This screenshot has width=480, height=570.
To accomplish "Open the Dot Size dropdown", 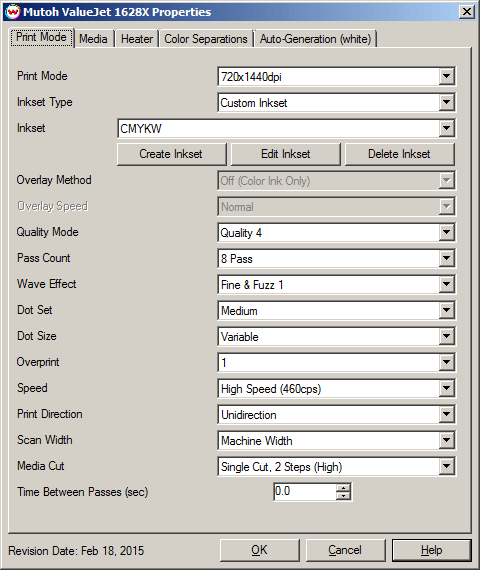I will point(336,337).
